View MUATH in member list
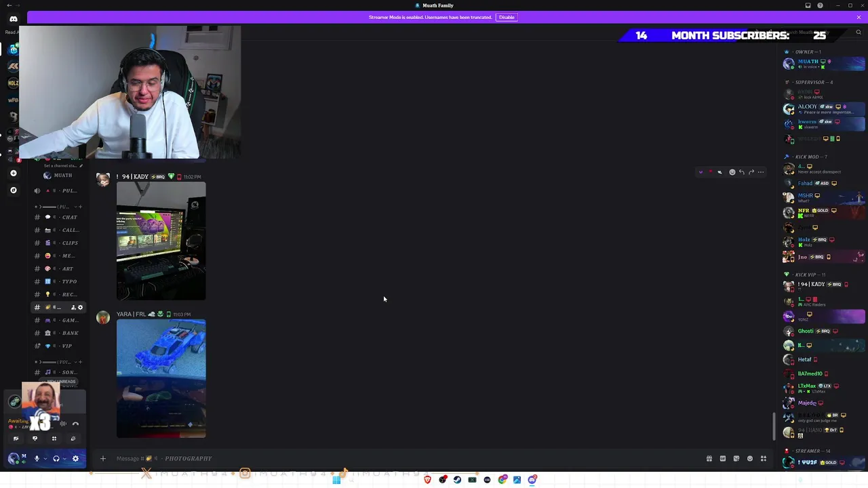This screenshot has height=488, width=868. [824, 64]
